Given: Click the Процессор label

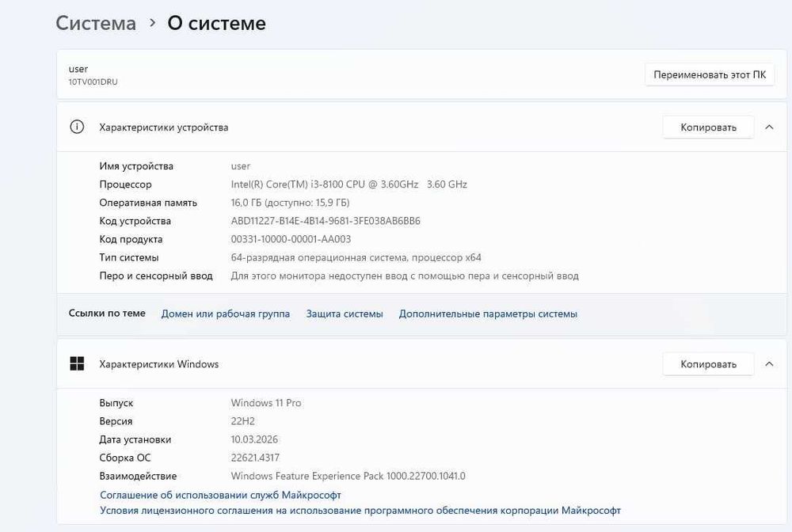Looking at the screenshot, I should 125,184.
